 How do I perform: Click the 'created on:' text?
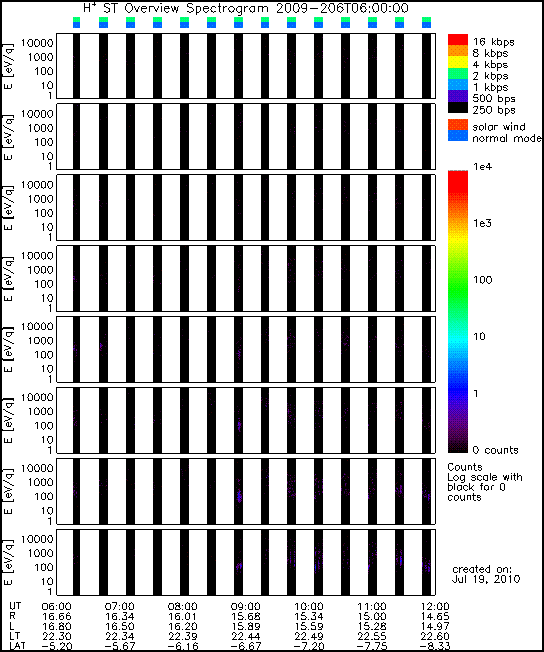click(482, 569)
